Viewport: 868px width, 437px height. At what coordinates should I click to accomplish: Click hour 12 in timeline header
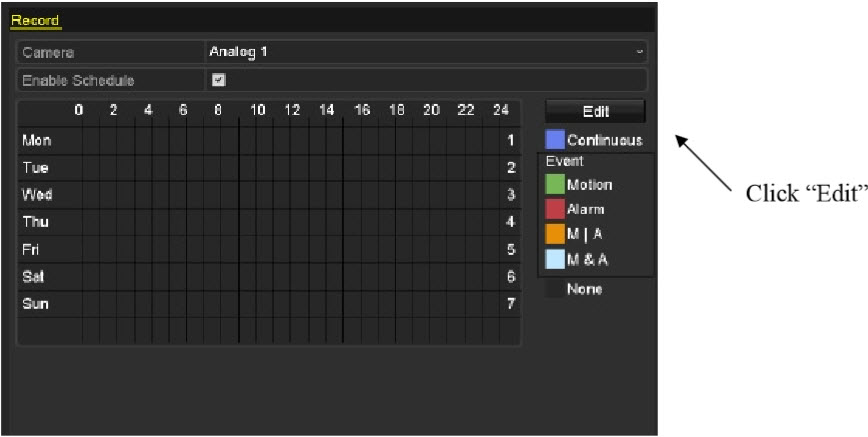click(x=292, y=110)
